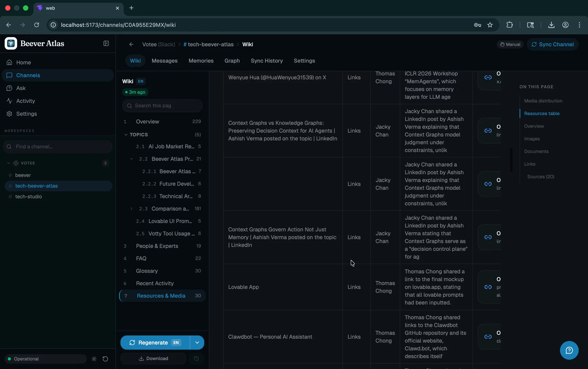Open the # tech-beever-atlas breadcrumb link
This screenshot has height=369, width=588.
click(208, 44)
